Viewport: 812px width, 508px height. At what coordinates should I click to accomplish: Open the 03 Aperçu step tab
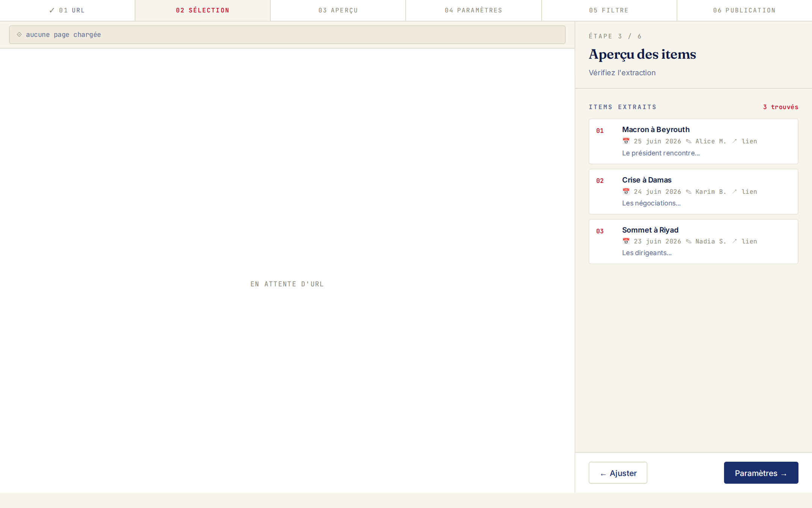pos(338,11)
